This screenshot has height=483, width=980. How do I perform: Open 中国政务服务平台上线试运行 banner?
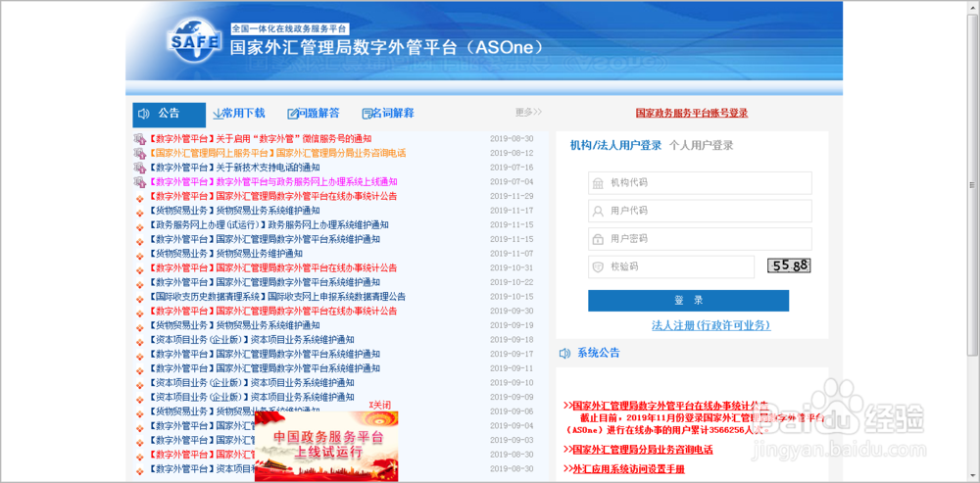(x=326, y=446)
